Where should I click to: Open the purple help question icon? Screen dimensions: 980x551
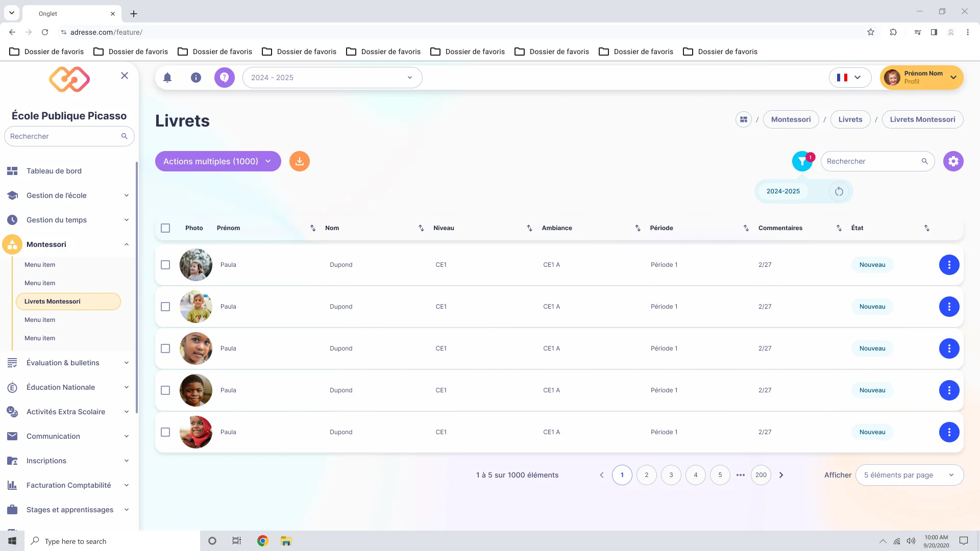tap(224, 78)
